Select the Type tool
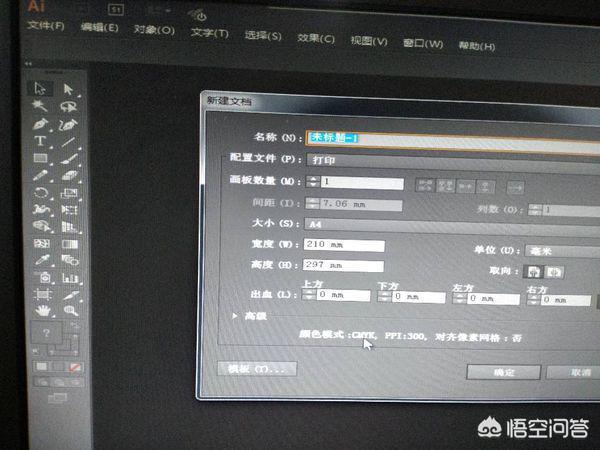 (x=40, y=141)
